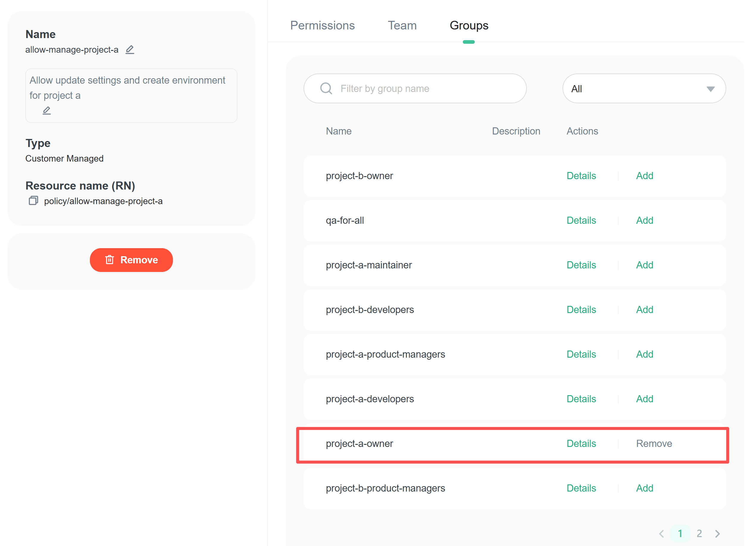View Details of project-a-developers group
The width and height of the screenshot is (756, 546).
581,399
